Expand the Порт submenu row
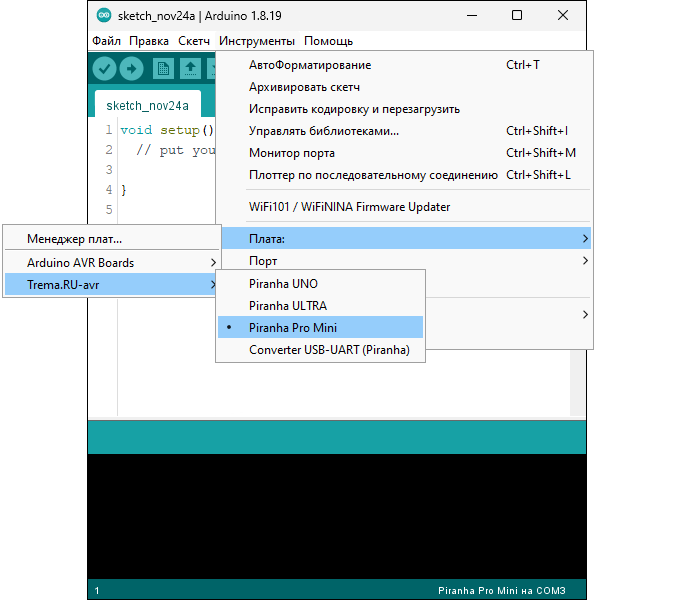Screen dimensions: 675x600 coord(405,260)
